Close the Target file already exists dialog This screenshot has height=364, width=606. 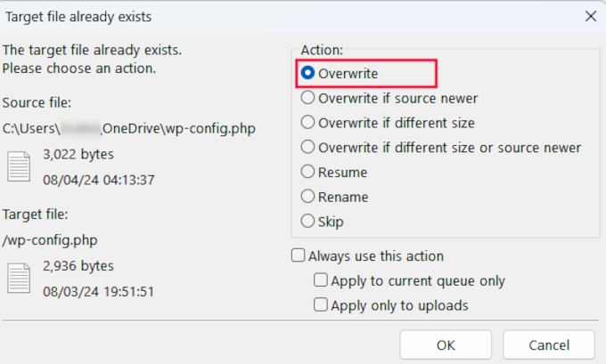pos(590,16)
